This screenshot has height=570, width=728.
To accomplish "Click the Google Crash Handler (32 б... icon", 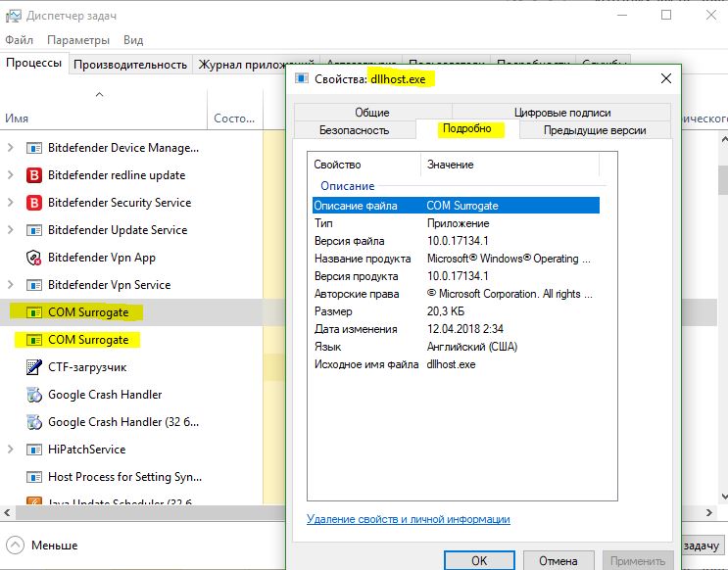I will [x=34, y=422].
